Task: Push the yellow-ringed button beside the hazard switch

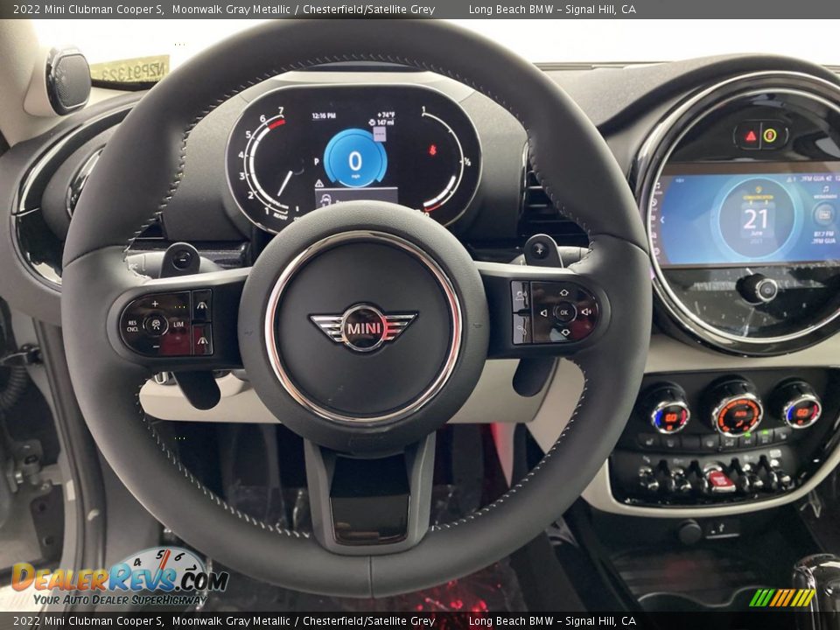Action: [x=770, y=135]
